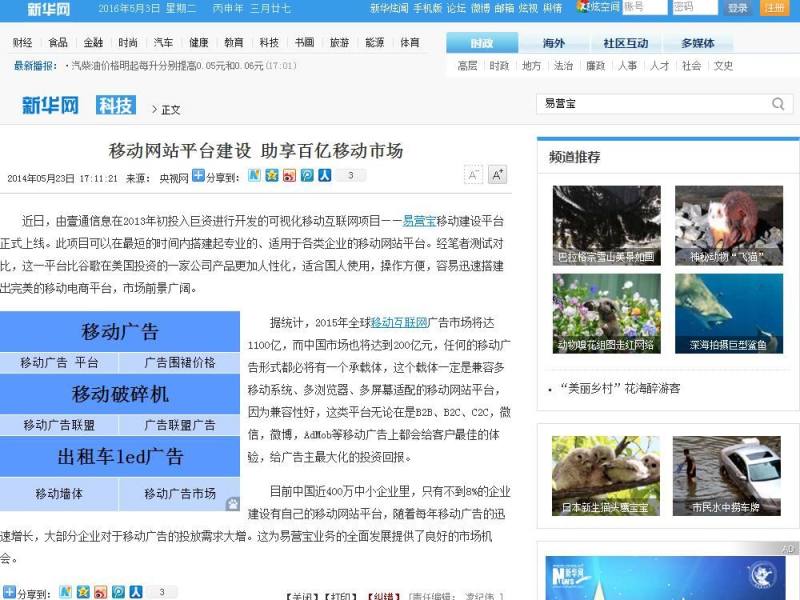
Task: Share article to Sina Weibo
Action: tap(288, 176)
